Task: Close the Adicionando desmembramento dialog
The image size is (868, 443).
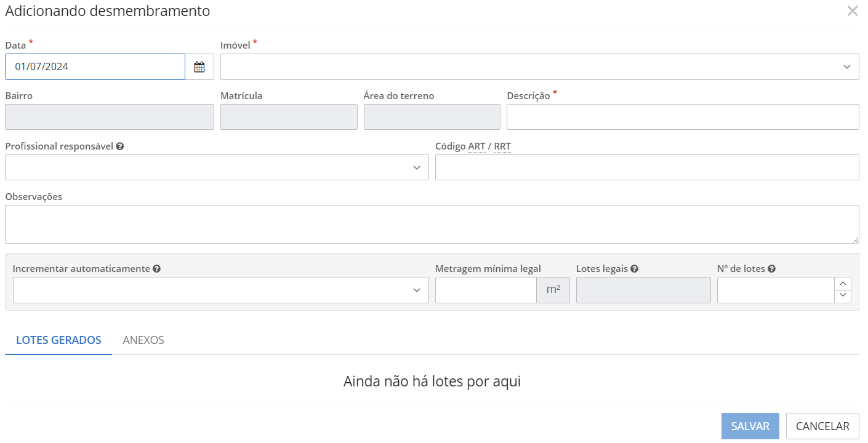Action: [853, 11]
